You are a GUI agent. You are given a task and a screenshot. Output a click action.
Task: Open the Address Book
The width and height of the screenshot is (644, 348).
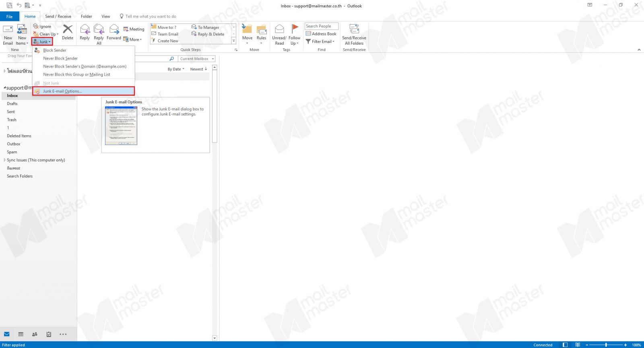point(321,34)
